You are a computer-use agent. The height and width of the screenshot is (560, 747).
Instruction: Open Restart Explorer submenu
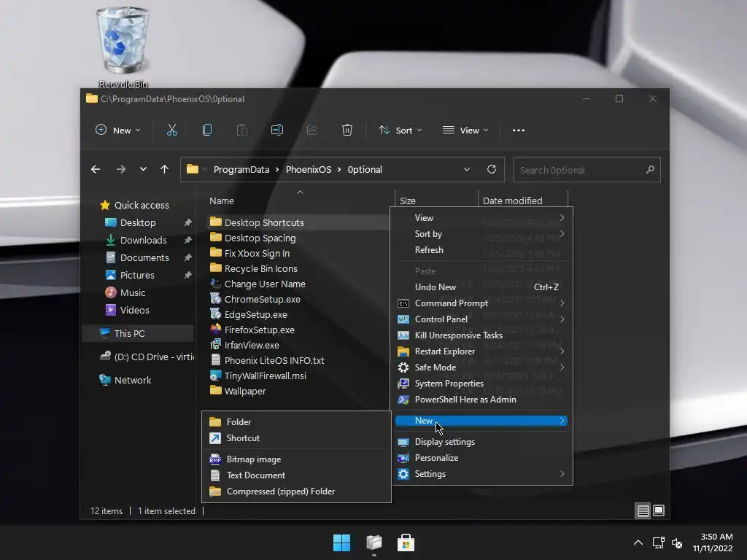(481, 351)
